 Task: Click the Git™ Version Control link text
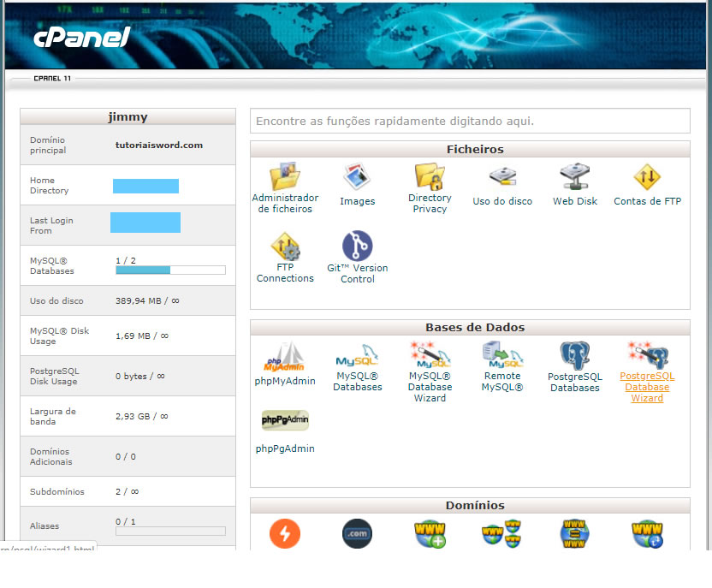[358, 273]
